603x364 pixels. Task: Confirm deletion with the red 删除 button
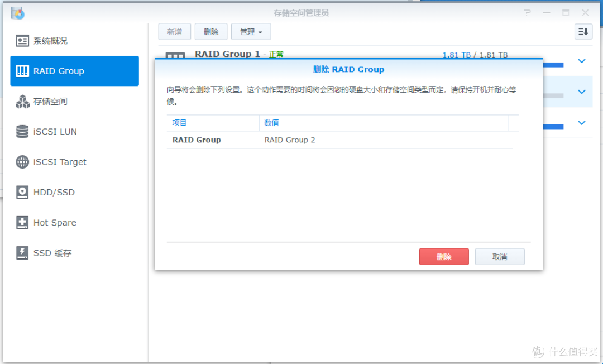(444, 256)
